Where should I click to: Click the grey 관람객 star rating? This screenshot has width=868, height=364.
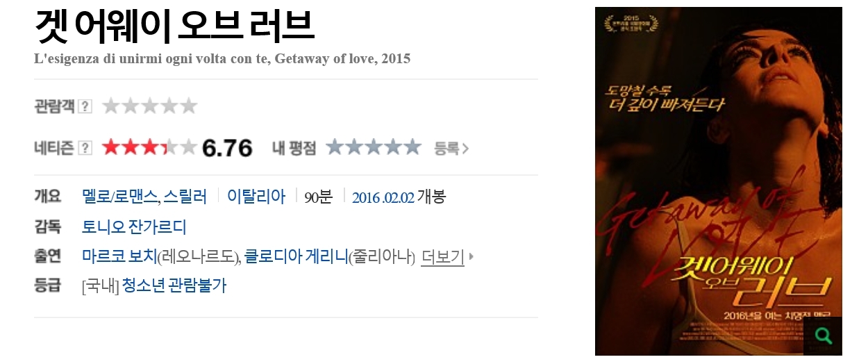(149, 106)
